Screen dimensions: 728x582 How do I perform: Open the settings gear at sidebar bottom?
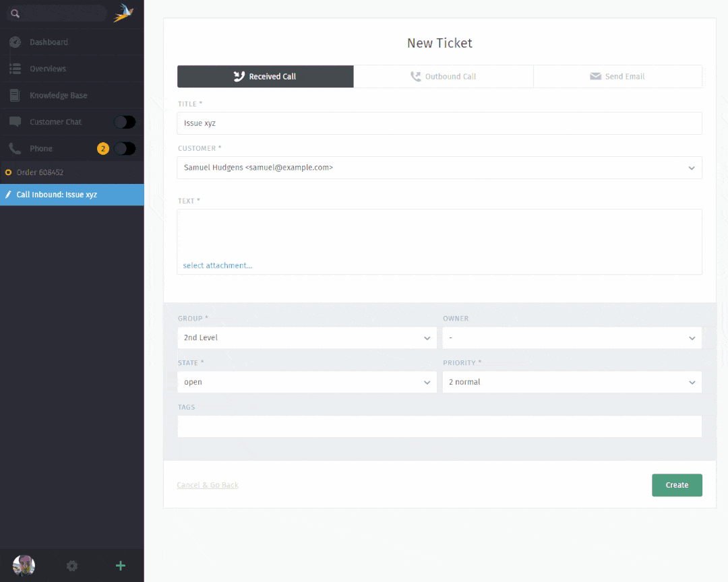(x=72, y=566)
